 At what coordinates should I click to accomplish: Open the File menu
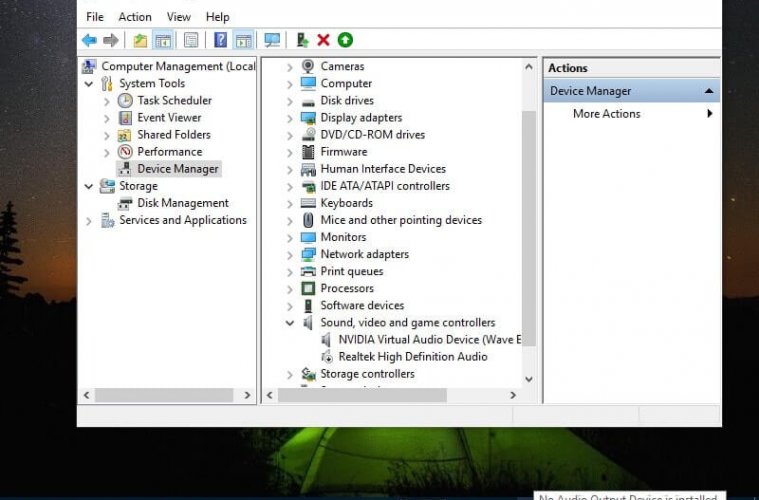[x=95, y=17]
